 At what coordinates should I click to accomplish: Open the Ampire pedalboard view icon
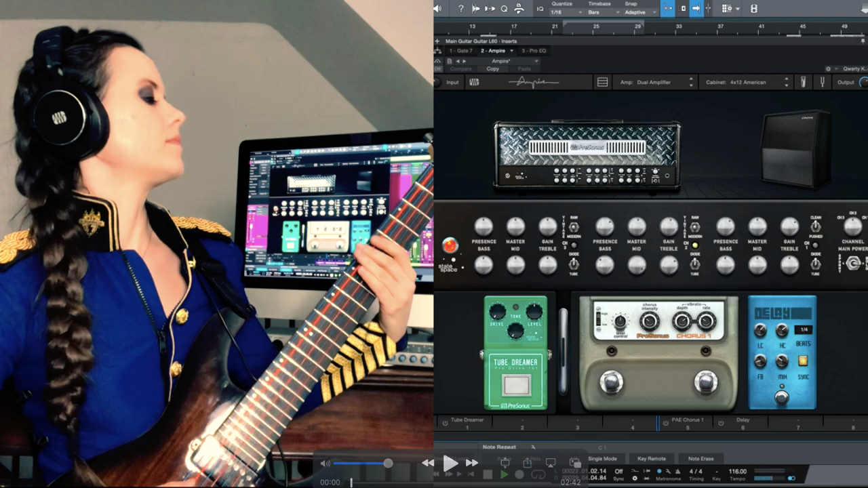tap(602, 82)
